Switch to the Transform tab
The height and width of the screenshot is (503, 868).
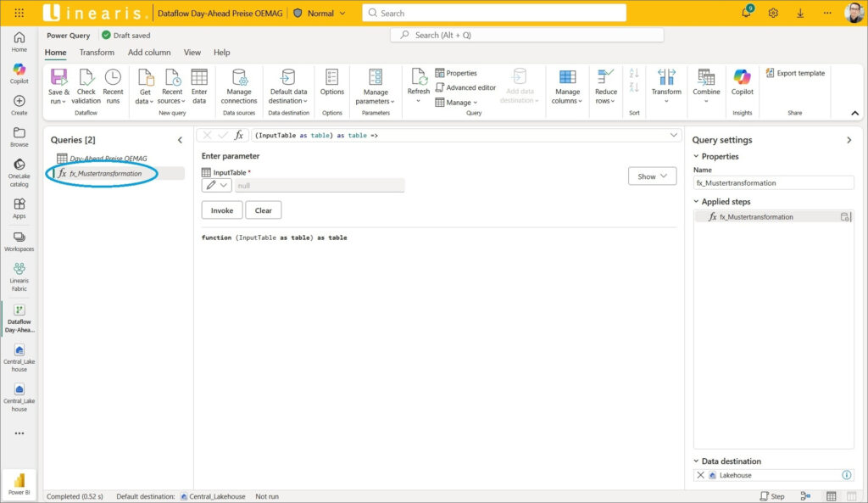pos(97,53)
